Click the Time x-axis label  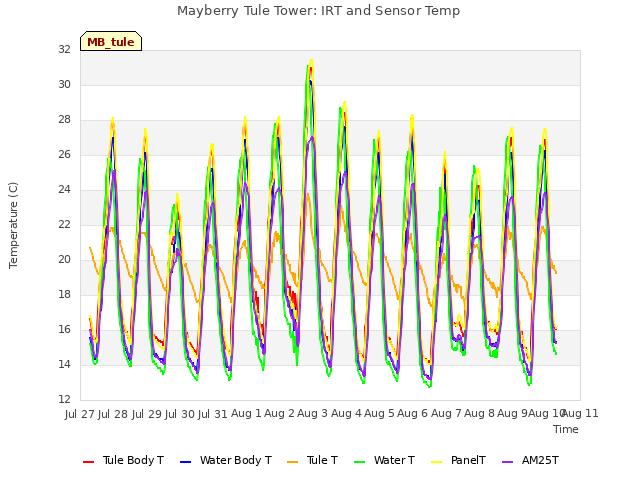tap(566, 429)
